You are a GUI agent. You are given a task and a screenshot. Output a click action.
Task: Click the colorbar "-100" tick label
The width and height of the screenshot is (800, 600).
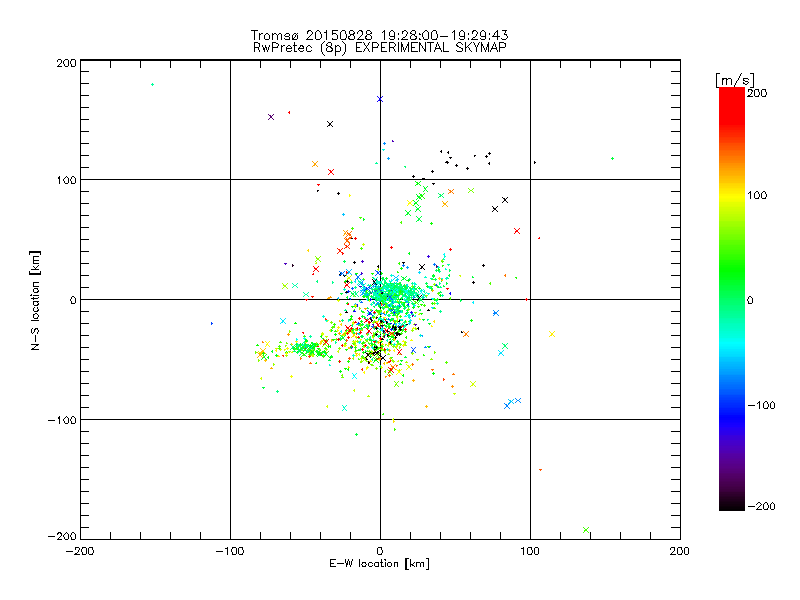point(761,405)
